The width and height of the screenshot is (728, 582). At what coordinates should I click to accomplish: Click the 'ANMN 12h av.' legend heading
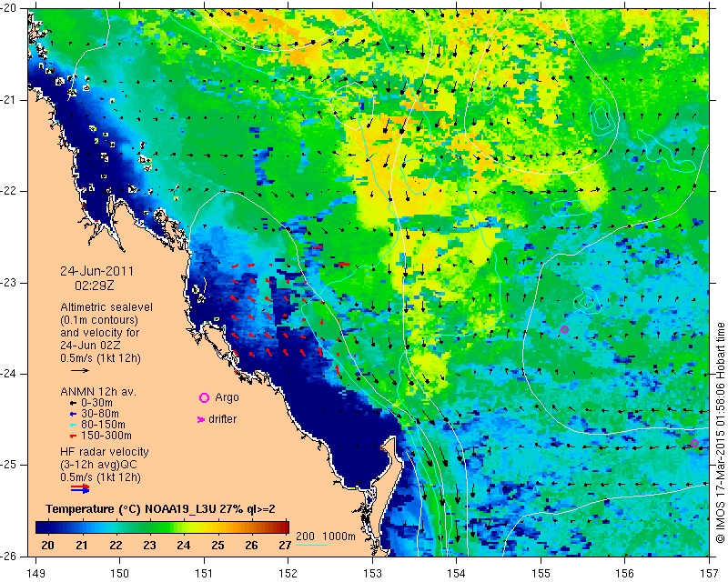pyautogui.click(x=98, y=392)
